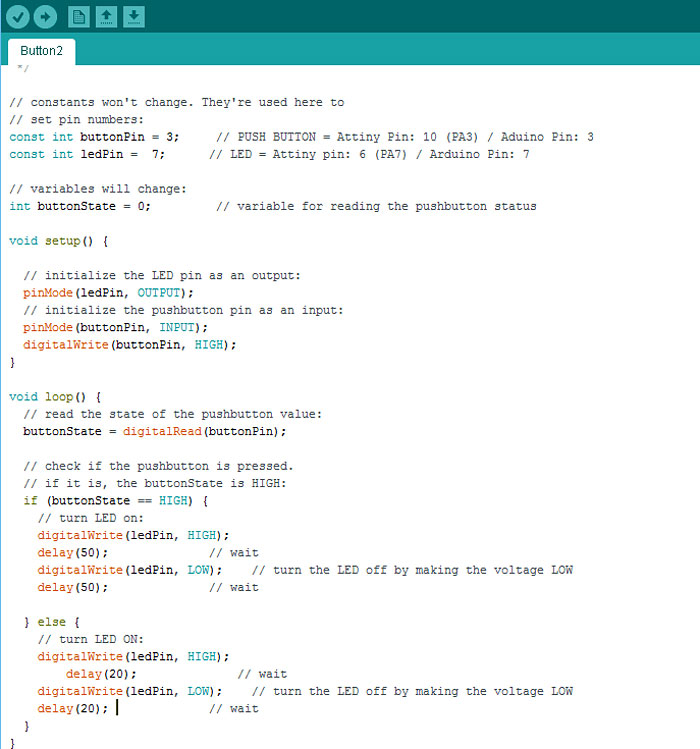Image resolution: width=700 pixels, height=749 pixels.
Task: Click 'buttonState = digitalRead(buttonPin);' line
Action: pyautogui.click(x=154, y=431)
